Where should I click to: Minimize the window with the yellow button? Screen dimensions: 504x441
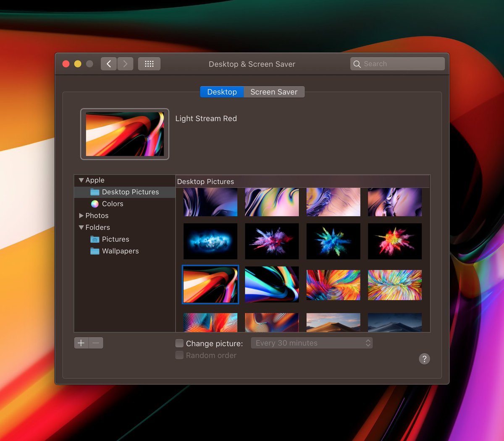(x=78, y=64)
